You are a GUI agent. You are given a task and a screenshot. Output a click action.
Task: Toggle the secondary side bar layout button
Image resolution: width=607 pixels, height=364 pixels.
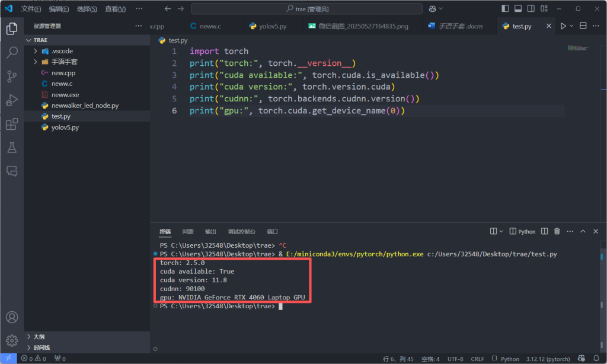531,9
